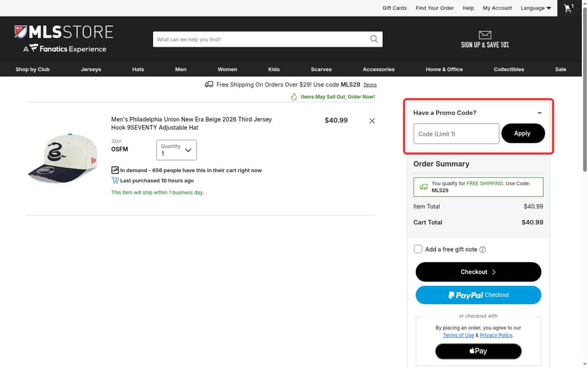
Task: Open the Hats menu
Action: click(138, 69)
